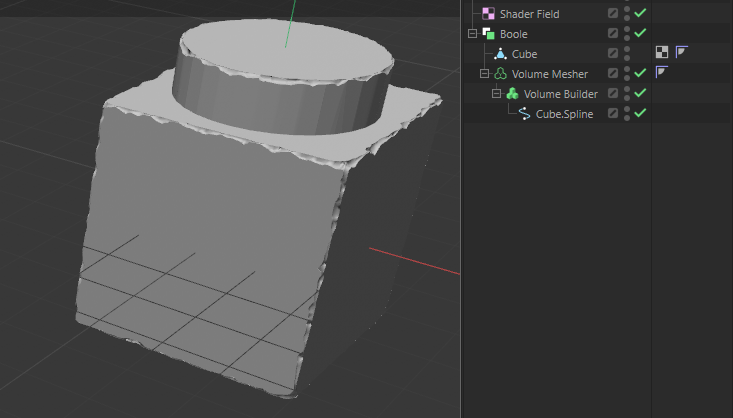Select the Shader Field object name

pos(529,14)
